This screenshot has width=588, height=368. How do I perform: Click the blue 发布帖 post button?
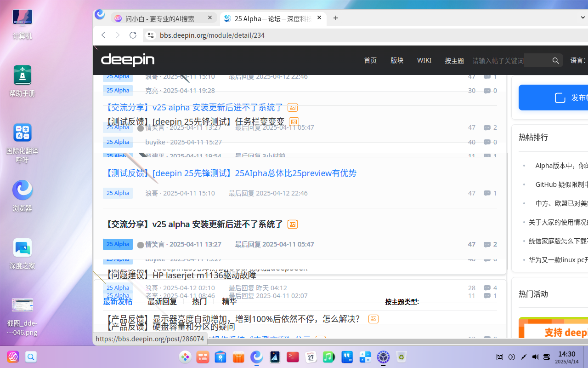(x=553, y=98)
